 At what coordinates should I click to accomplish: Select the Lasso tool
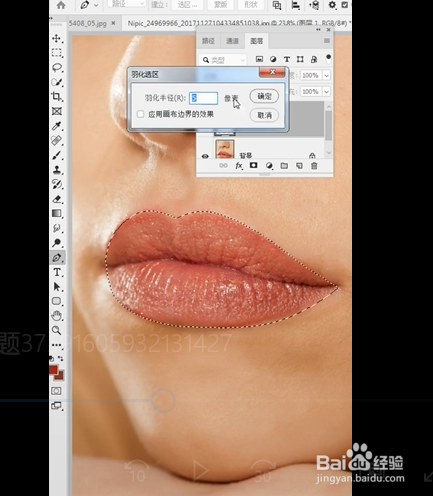tap(57, 67)
